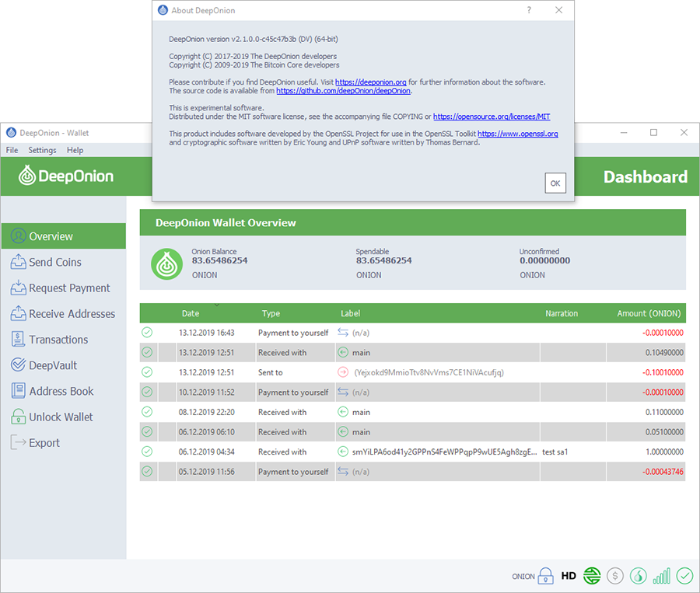Click the sync checkmark status icon

click(684, 576)
